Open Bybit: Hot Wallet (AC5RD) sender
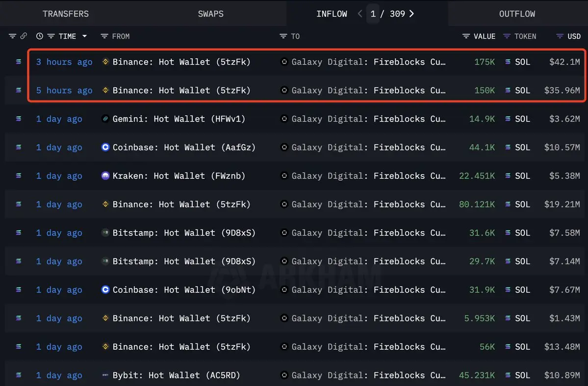Image resolution: width=588 pixels, height=386 pixels. [176, 375]
